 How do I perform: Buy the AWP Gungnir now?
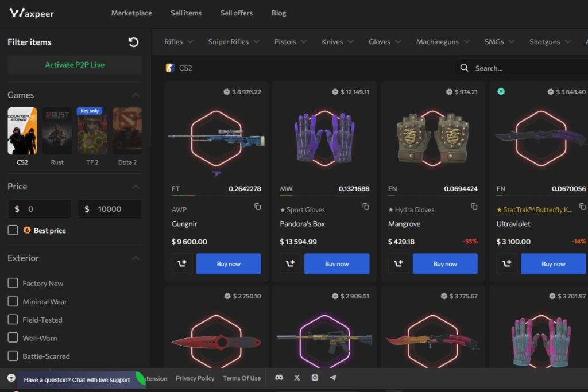(229, 263)
